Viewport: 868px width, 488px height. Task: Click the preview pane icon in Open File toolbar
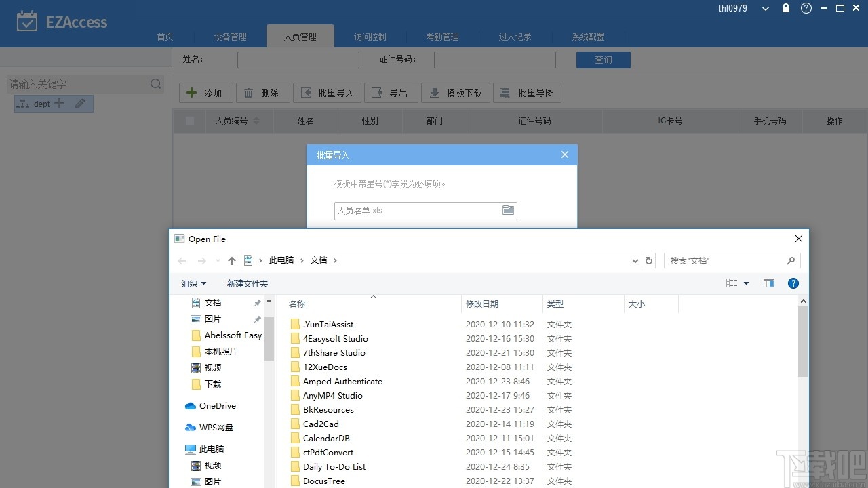(x=768, y=283)
